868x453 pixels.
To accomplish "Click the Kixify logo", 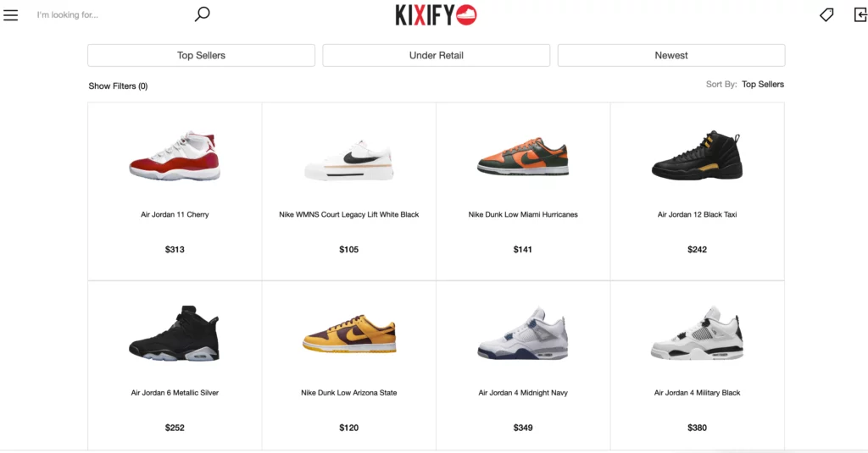I will tap(437, 15).
